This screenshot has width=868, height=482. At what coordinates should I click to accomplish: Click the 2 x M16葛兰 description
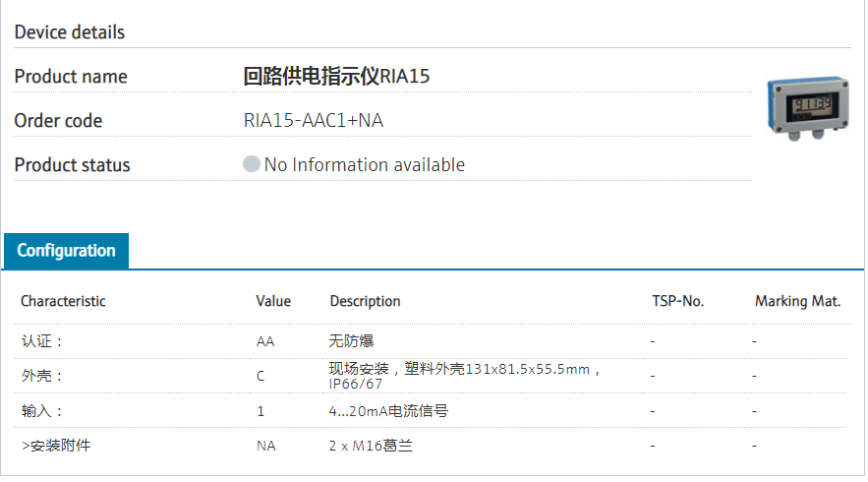coord(371,446)
